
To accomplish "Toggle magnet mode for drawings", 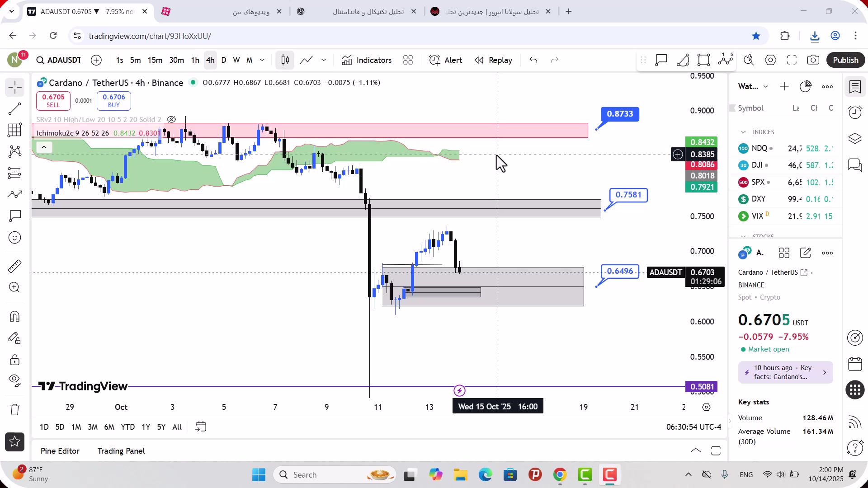I will tap(15, 316).
